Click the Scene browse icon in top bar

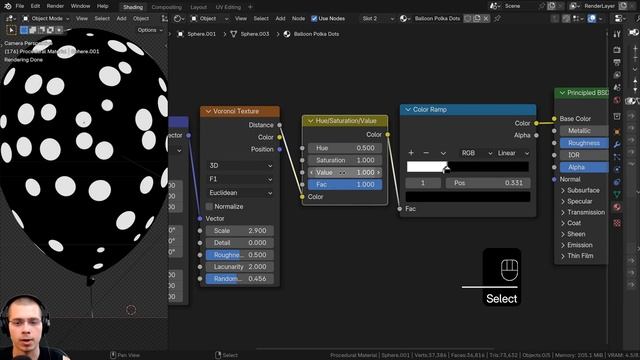point(495,6)
